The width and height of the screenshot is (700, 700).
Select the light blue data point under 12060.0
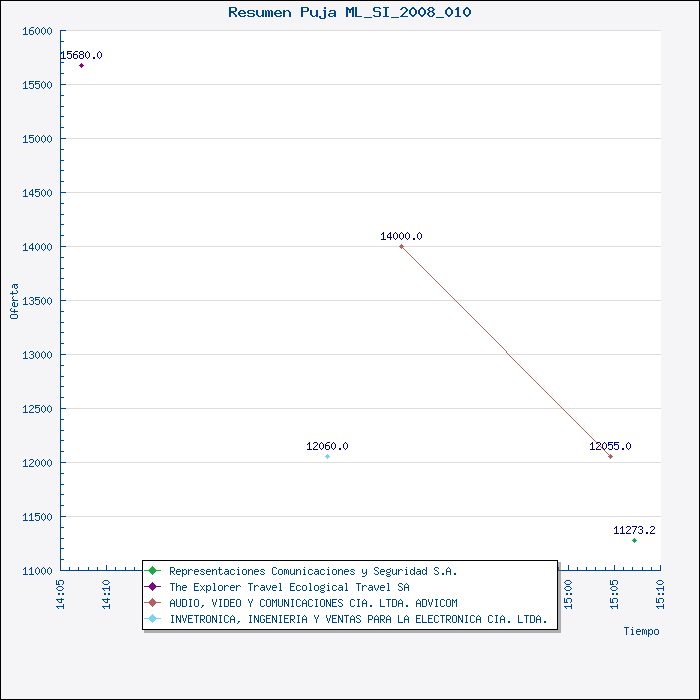327,456
